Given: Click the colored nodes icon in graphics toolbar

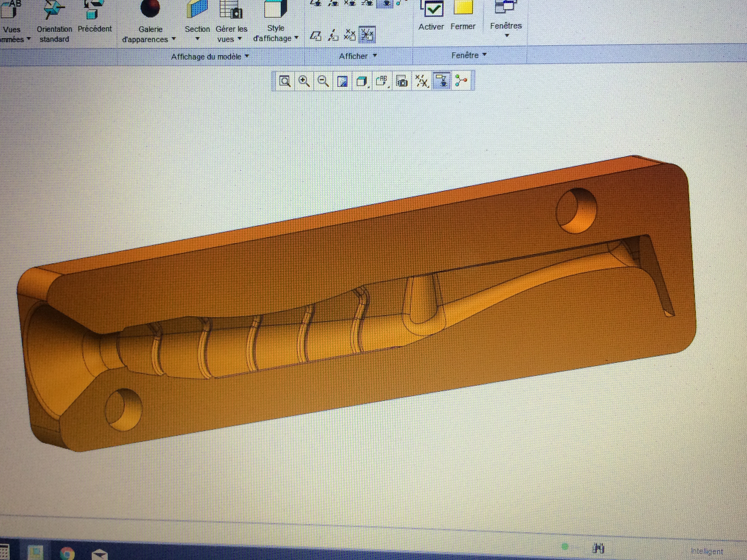Looking at the screenshot, I should click(x=461, y=81).
